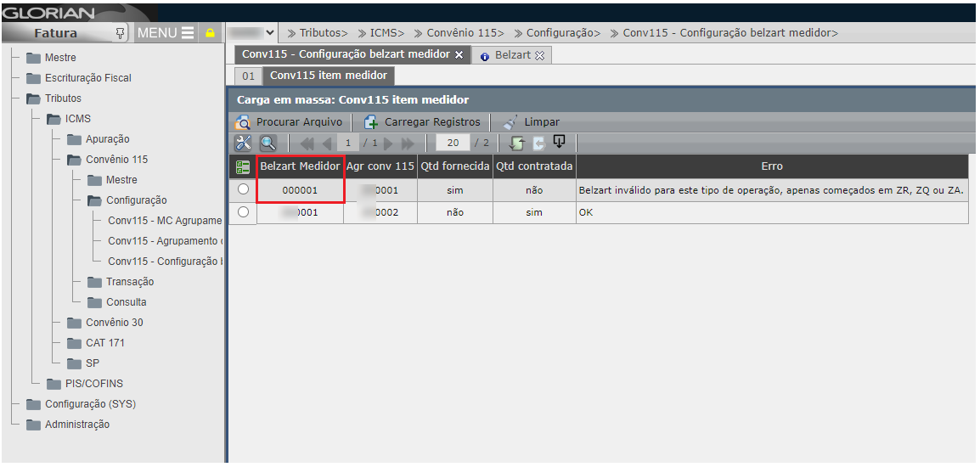Click the magnifying glass search icon

(x=268, y=143)
